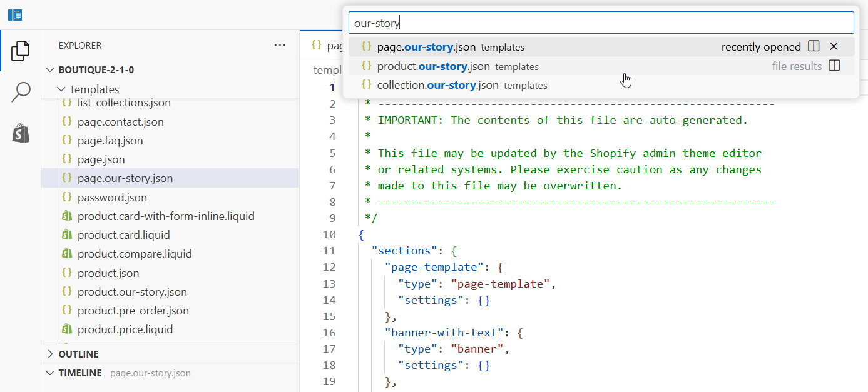Click the quick open search input field
868x392 pixels.
(x=601, y=23)
